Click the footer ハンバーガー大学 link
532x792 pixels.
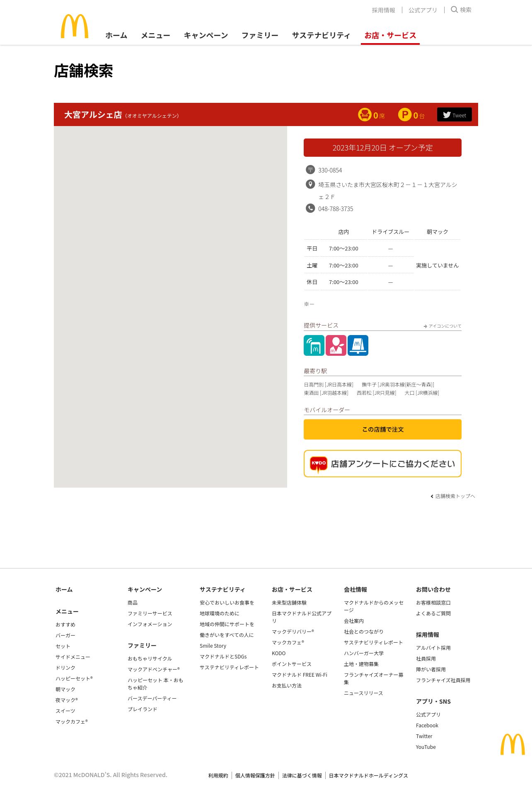pyautogui.click(x=364, y=653)
